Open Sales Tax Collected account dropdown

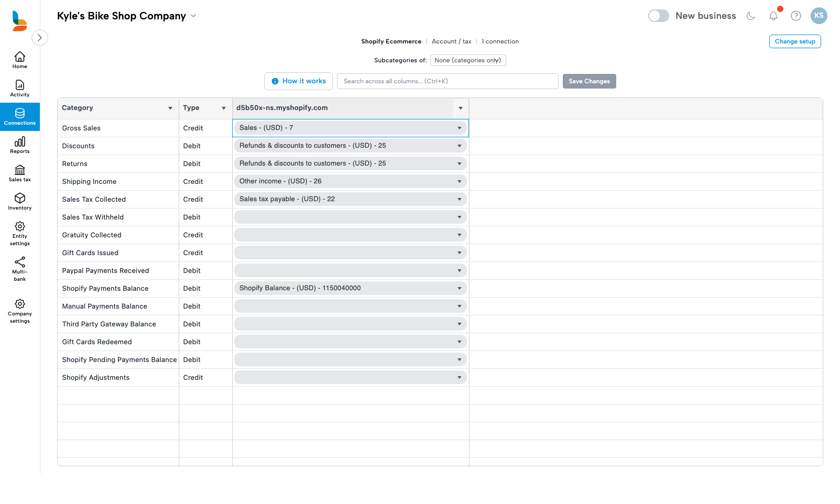tap(351, 199)
